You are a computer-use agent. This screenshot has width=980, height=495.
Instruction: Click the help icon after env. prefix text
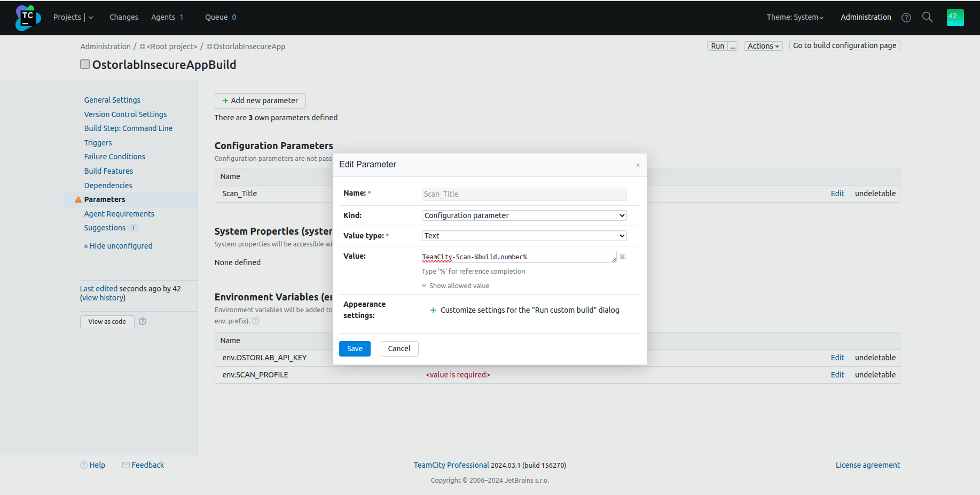[255, 321]
